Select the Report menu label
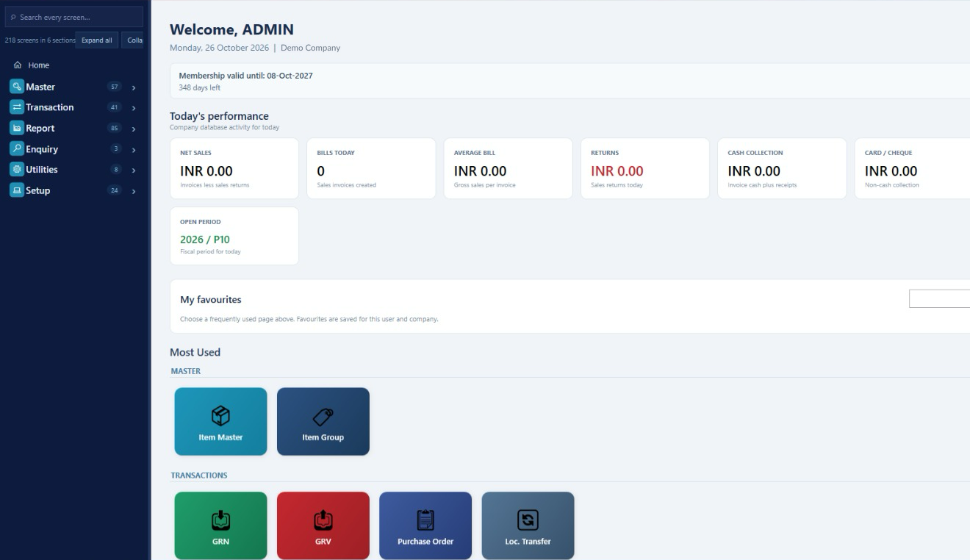970x560 pixels. tap(40, 128)
